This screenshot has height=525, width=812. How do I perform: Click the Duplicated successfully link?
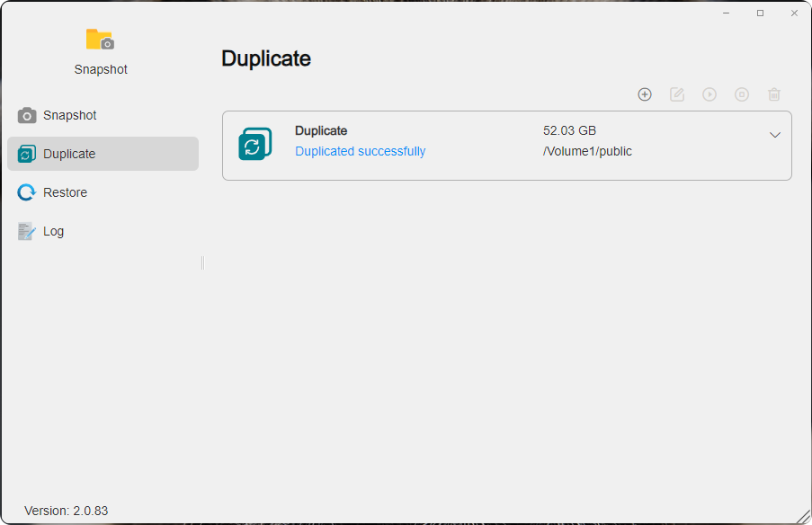click(360, 151)
